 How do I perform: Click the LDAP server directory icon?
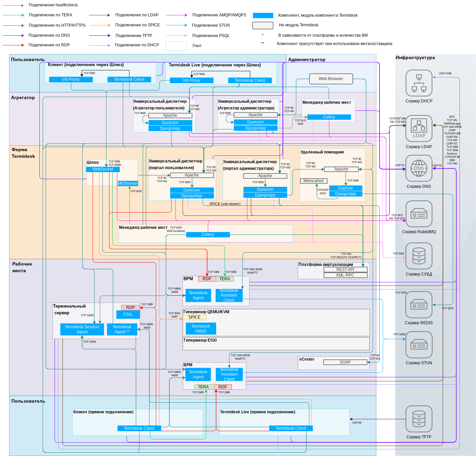click(419, 129)
